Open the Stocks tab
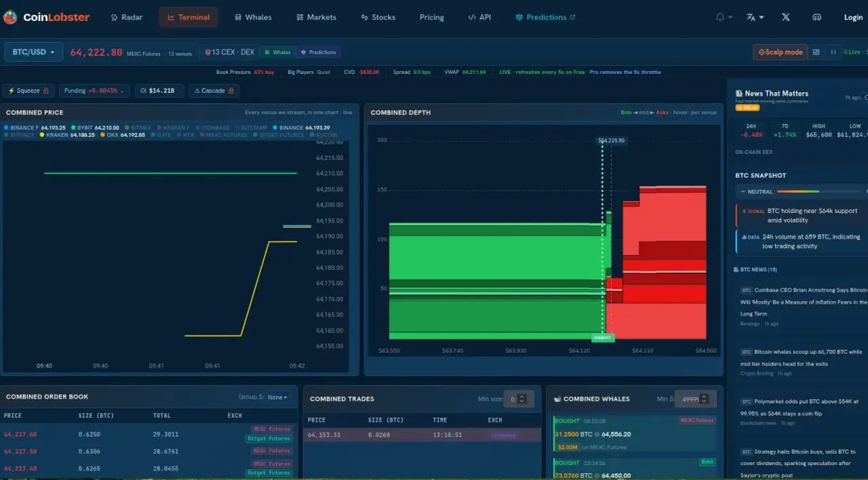Viewport: 868px width, 480px height. pyautogui.click(x=378, y=17)
